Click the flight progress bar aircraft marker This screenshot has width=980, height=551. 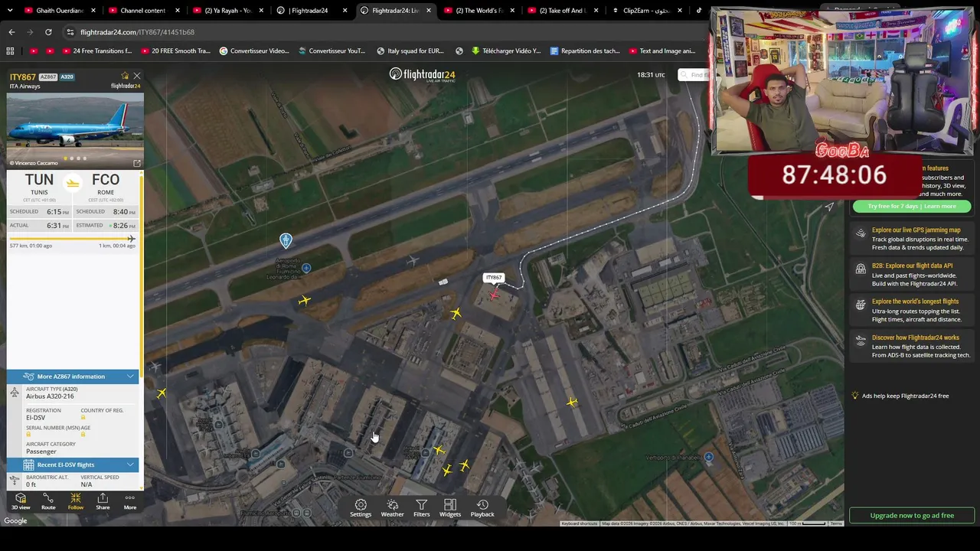pos(132,239)
